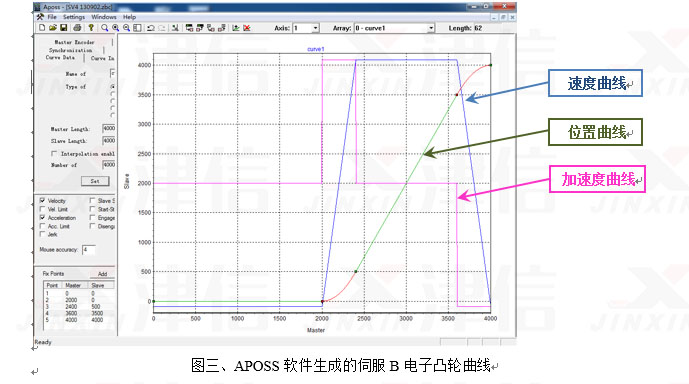Screen dimensions: 689x384
Task: Click Add in Fix Points
Action: click(x=102, y=274)
